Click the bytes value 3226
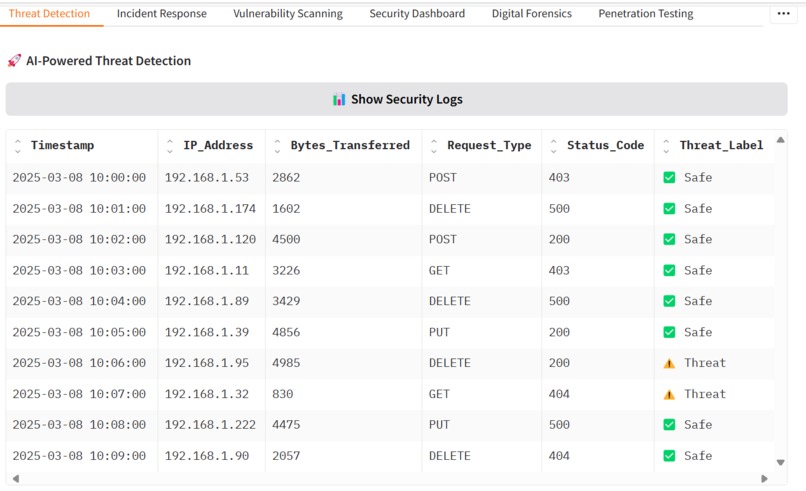The width and height of the screenshot is (806, 491). coord(286,270)
